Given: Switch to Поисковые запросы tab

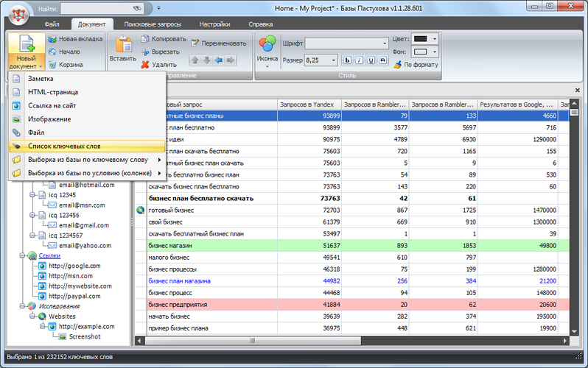Looking at the screenshot, I should (x=153, y=24).
